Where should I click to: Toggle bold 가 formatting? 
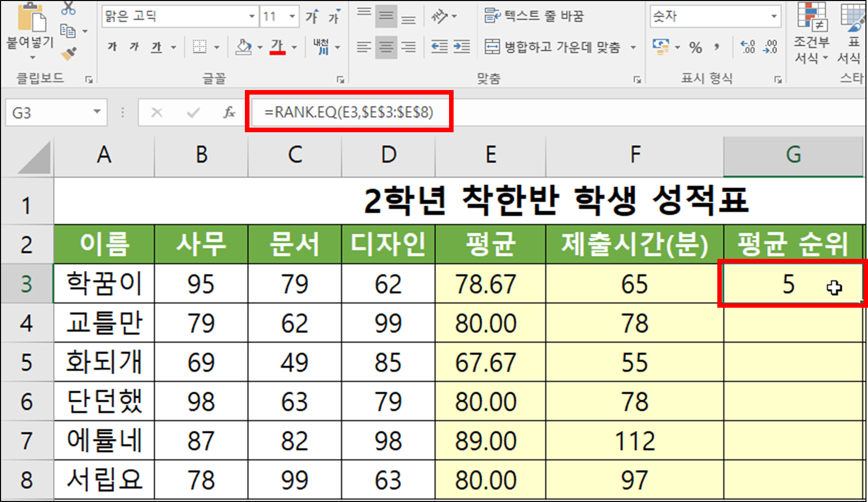pyautogui.click(x=113, y=47)
